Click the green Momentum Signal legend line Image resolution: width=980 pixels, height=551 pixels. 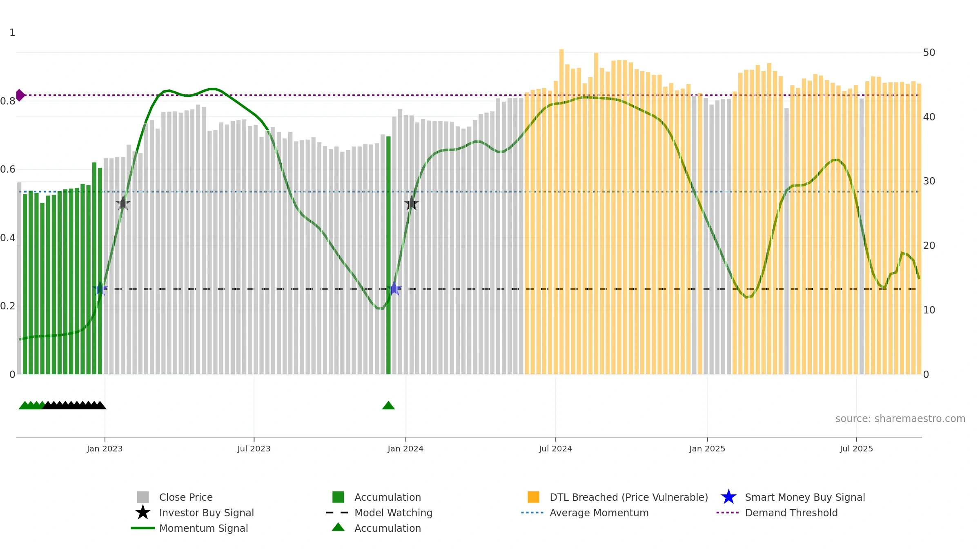coord(143,528)
